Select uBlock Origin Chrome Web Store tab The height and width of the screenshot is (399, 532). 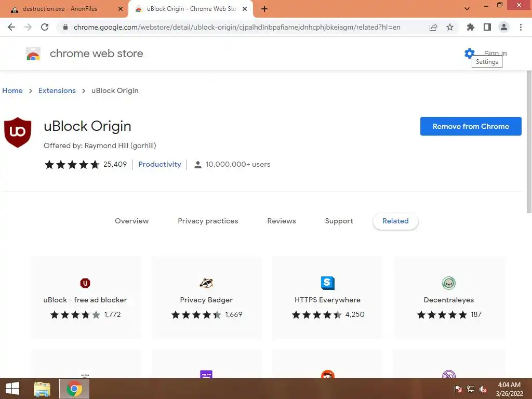pos(191,9)
